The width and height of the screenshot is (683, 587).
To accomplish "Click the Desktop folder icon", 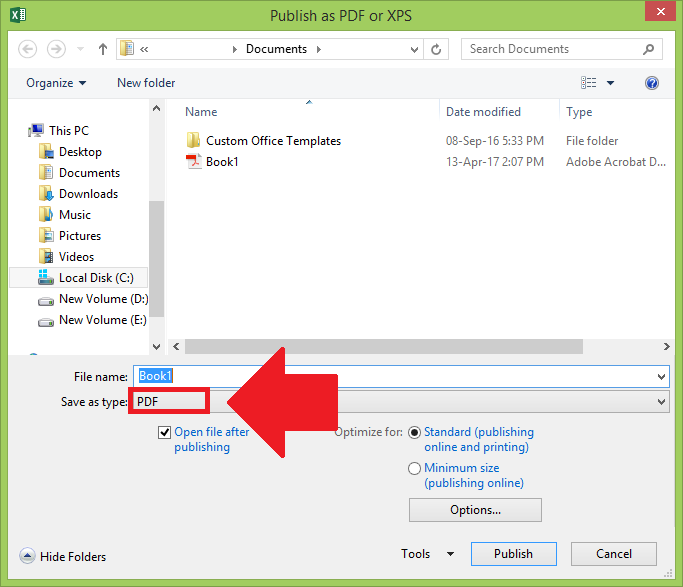I will point(46,152).
